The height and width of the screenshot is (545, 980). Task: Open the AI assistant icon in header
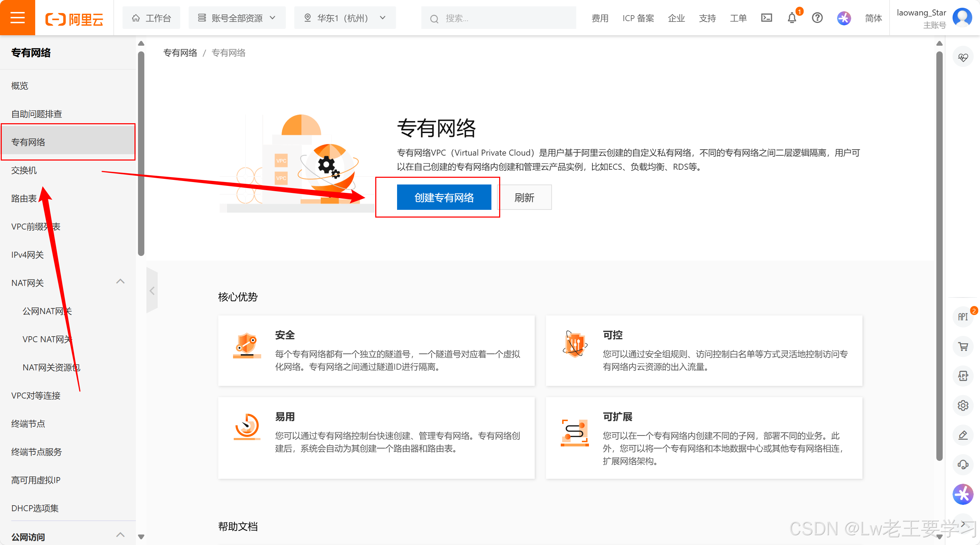843,18
